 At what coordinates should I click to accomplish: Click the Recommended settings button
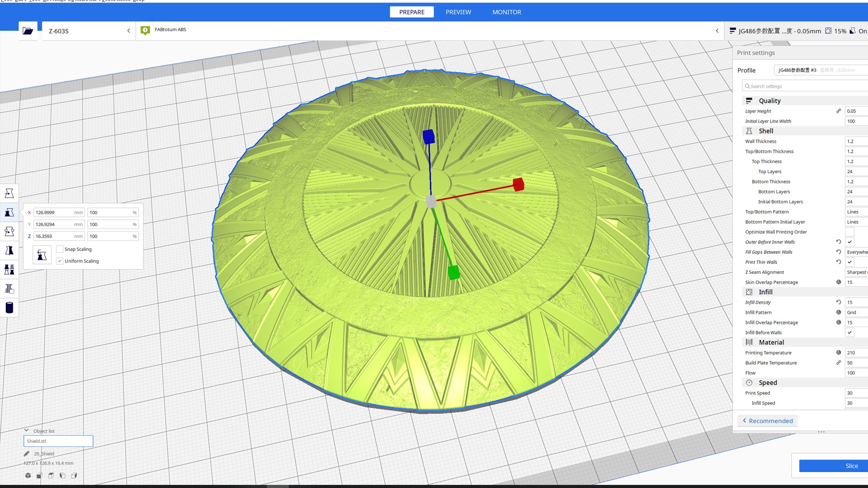(x=768, y=421)
